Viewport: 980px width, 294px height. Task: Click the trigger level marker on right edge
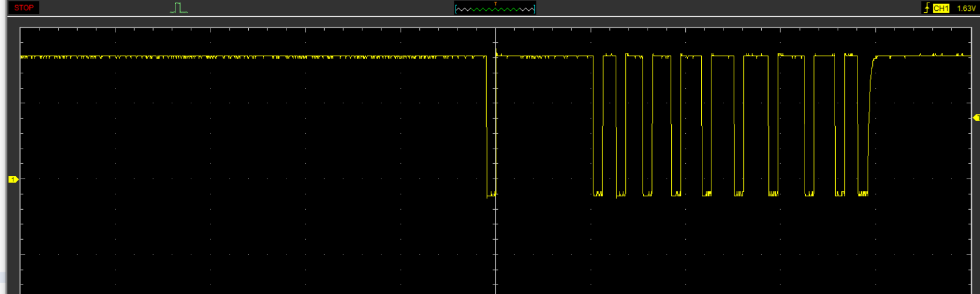coord(975,117)
